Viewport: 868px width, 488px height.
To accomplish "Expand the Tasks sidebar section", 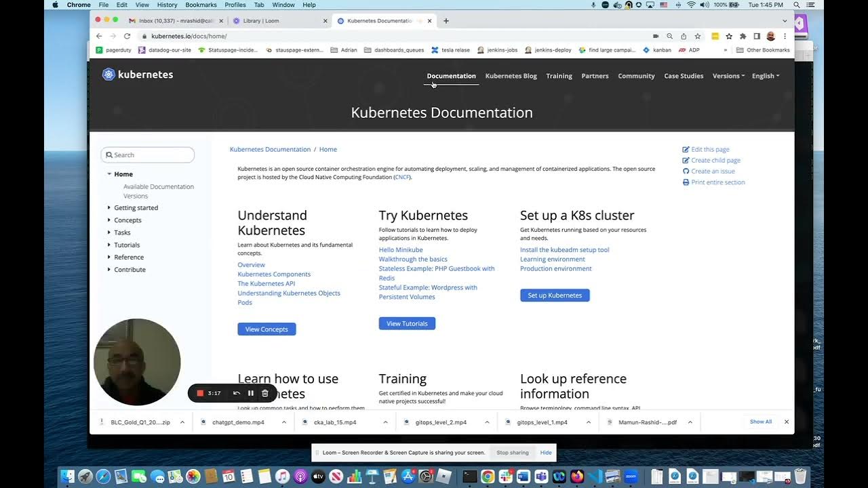I will tap(109, 232).
